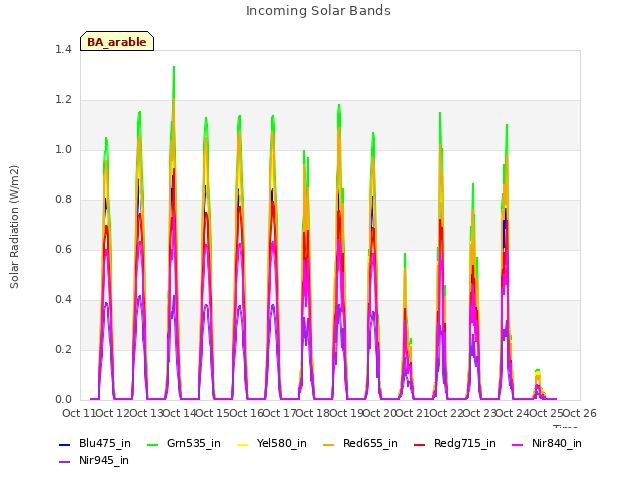The width and height of the screenshot is (640, 480).
Task: Click the magenta Nir840_in legend color marker
Action: (x=517, y=444)
